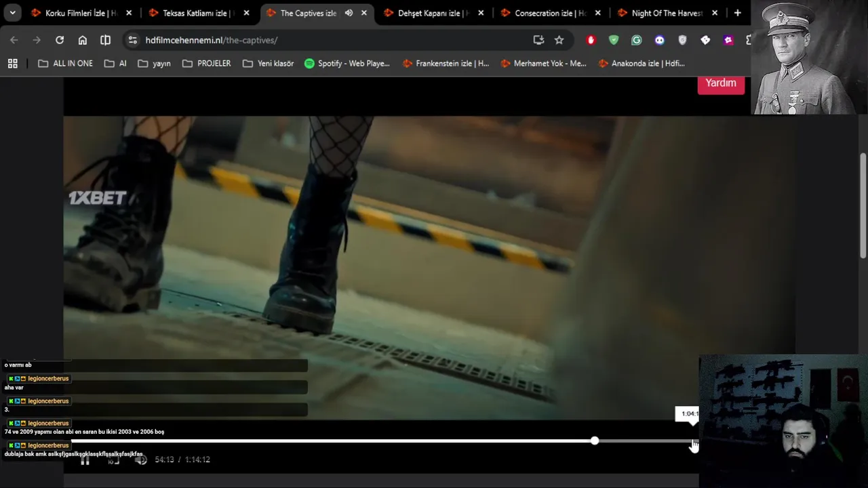Close the Teksas Katliamı izle tab
The height and width of the screenshot is (488, 868).
pos(246,13)
